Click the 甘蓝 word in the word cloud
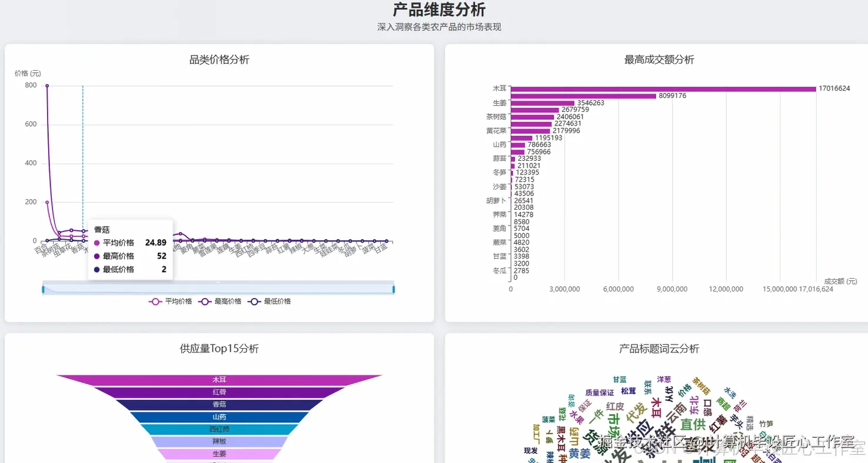Viewport: 868px width, 463px height. pos(620,379)
